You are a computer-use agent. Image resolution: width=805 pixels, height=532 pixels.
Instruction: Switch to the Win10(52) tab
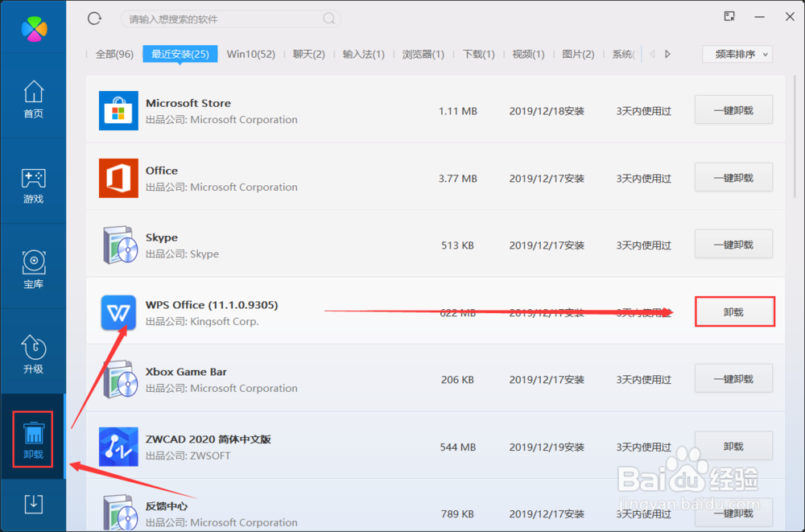(x=251, y=54)
